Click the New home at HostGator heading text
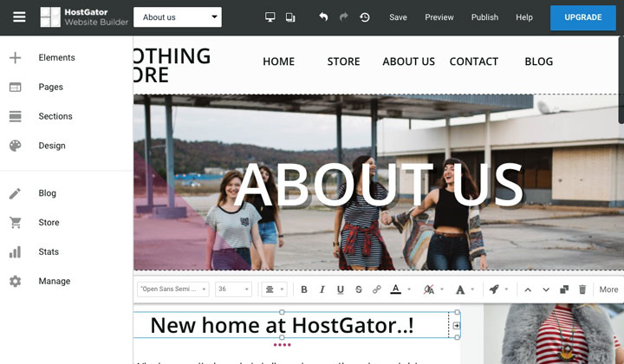Image resolution: width=624 pixels, height=364 pixels. 283,325
